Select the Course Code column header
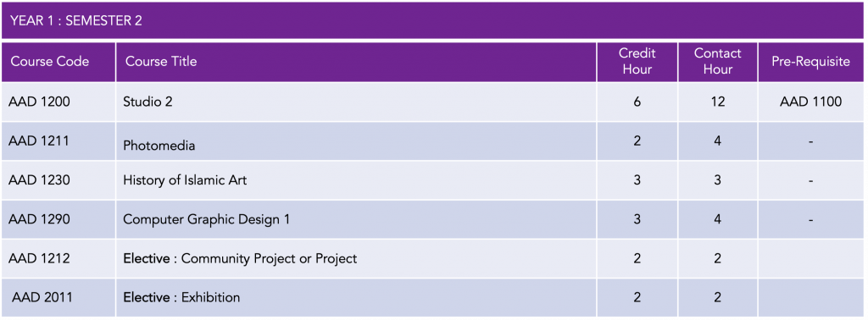 [50, 61]
